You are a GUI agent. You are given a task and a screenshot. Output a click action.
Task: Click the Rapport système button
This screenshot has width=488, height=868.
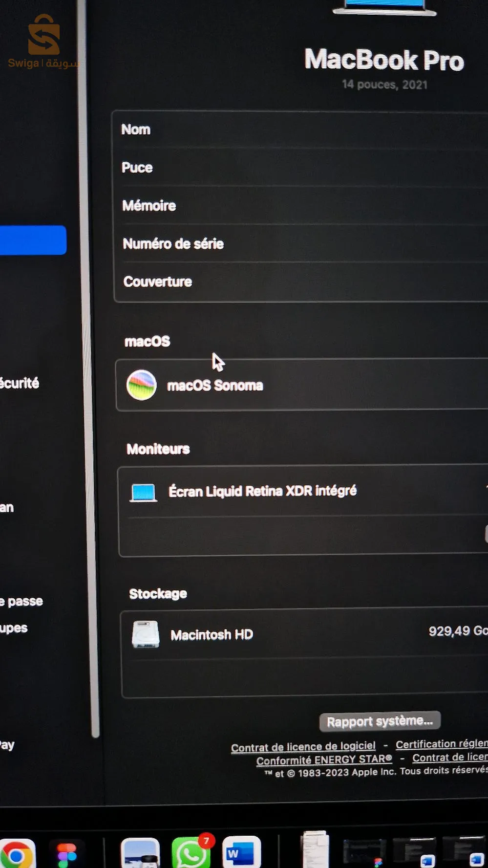[380, 721]
